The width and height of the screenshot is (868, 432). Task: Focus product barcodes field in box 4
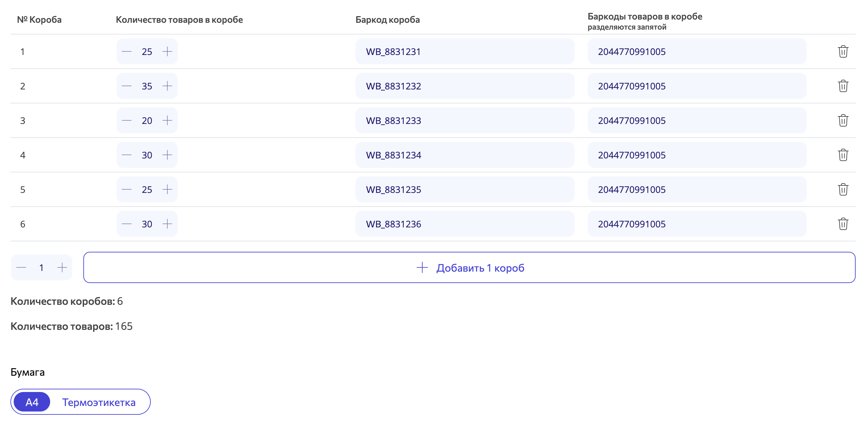click(x=697, y=155)
